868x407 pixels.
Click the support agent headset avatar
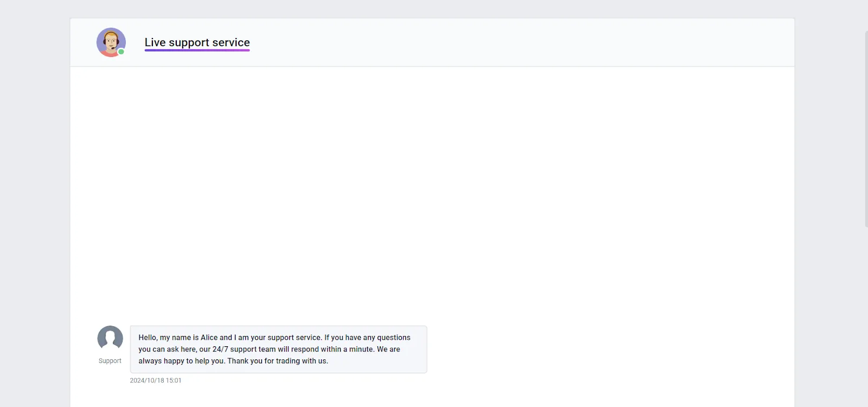111,42
